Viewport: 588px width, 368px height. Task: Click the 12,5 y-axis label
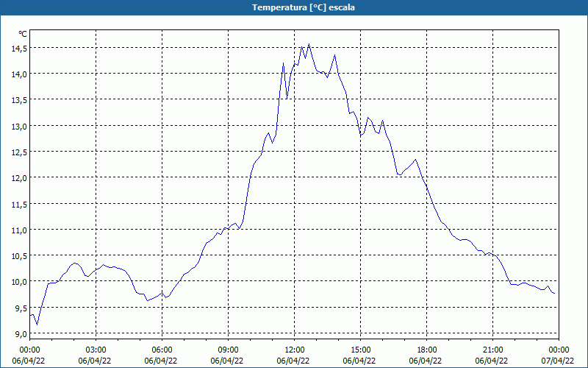20,152
